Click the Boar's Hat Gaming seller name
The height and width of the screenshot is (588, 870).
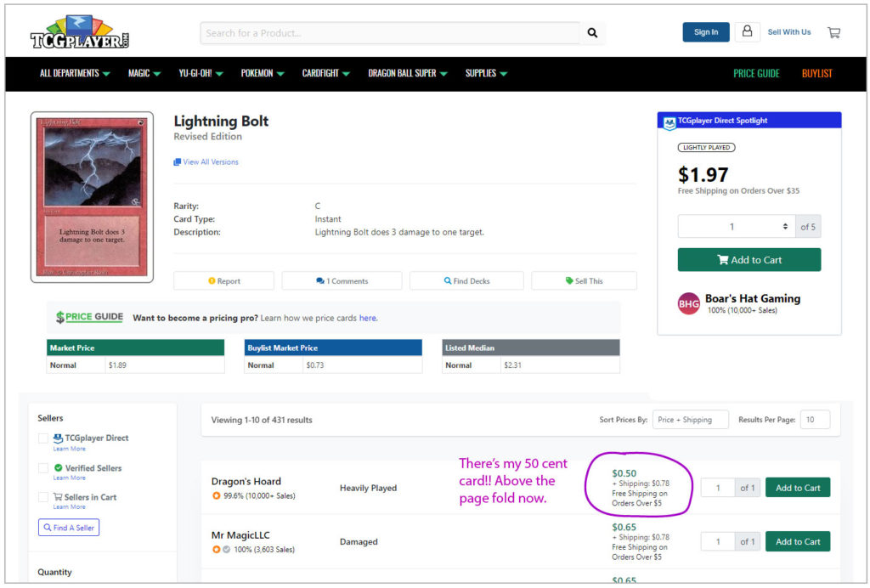coord(753,298)
